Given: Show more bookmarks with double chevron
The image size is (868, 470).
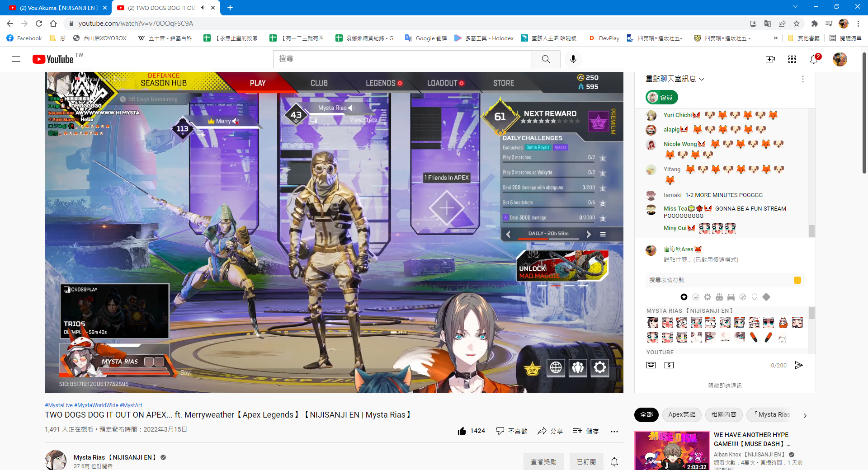Looking at the screenshot, I should pyautogui.click(x=776, y=38).
